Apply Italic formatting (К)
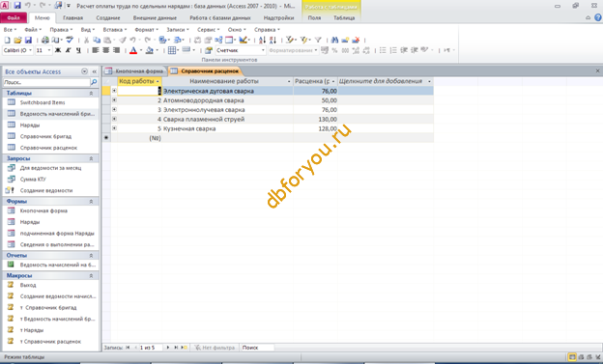Viewport: 603px width, 364px height. [x=68, y=50]
